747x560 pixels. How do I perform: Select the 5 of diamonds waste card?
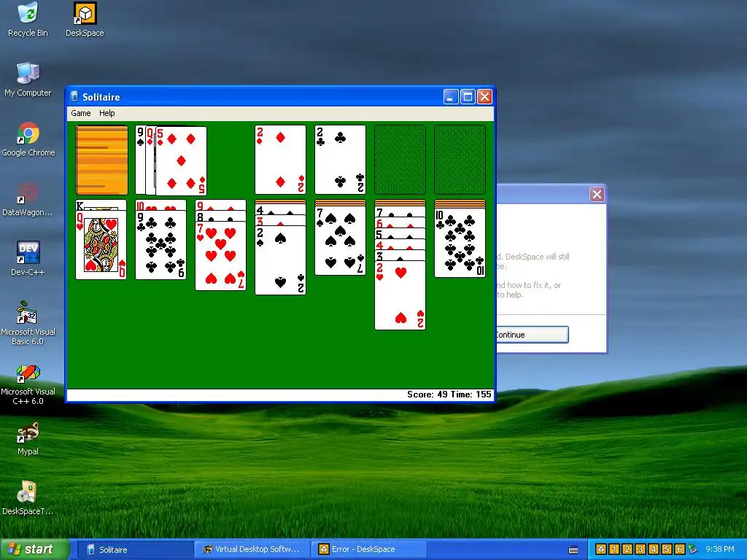pos(181,160)
